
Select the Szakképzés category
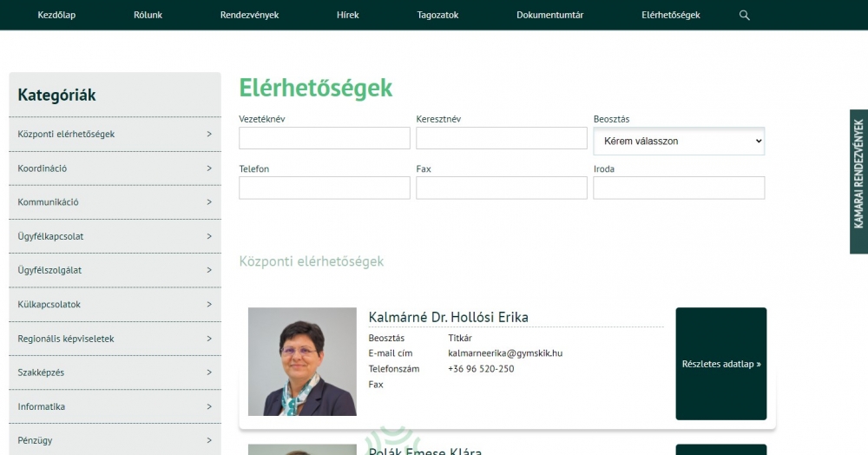click(x=115, y=373)
